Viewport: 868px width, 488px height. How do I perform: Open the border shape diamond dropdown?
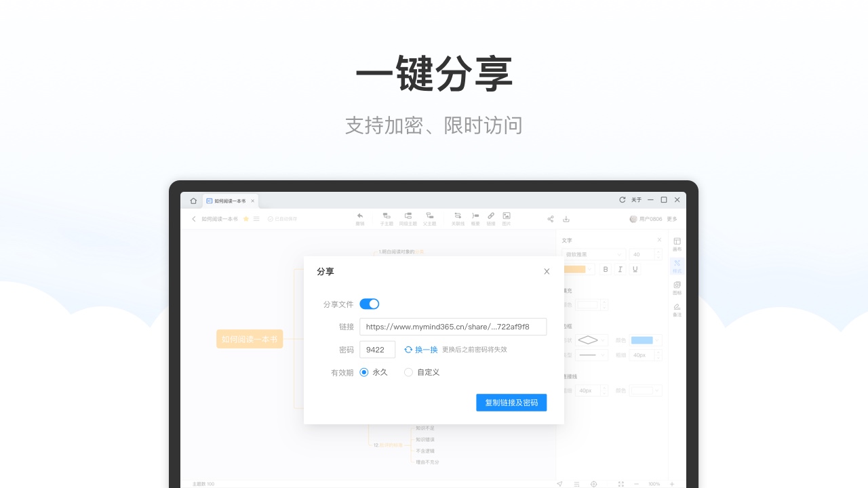[592, 340]
